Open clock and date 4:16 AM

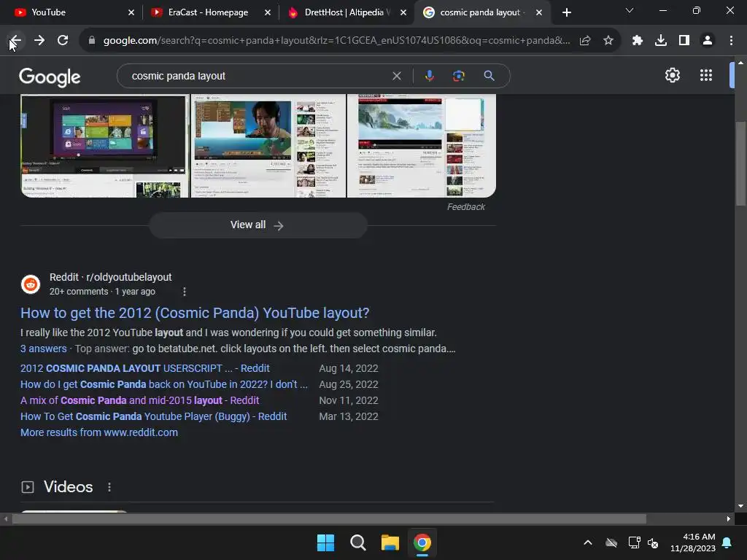pos(693,542)
